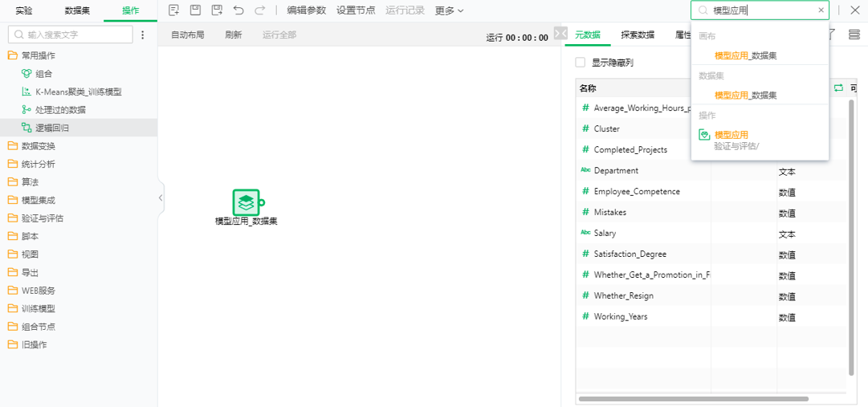The width and height of the screenshot is (868, 407).
Task: Click the redo arrow icon
Action: point(259,10)
